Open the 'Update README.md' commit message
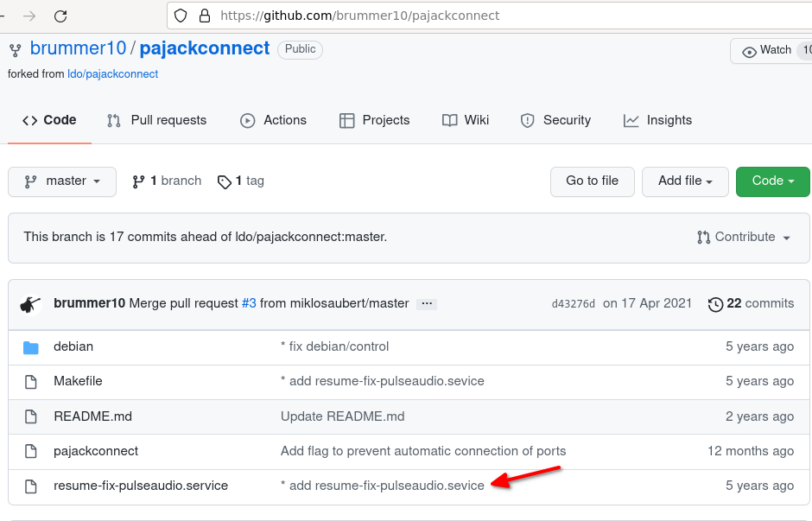Image resolution: width=812 pixels, height=521 pixels. click(342, 416)
